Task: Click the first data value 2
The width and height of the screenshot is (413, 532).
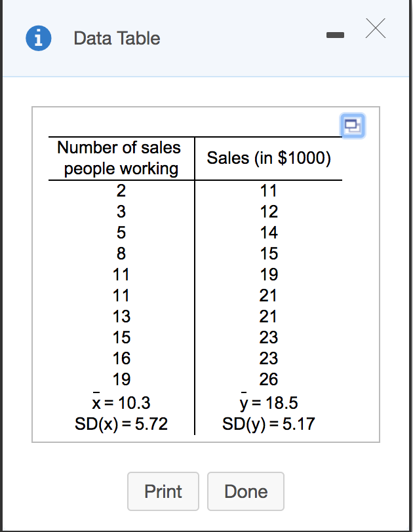Action: click(119, 191)
